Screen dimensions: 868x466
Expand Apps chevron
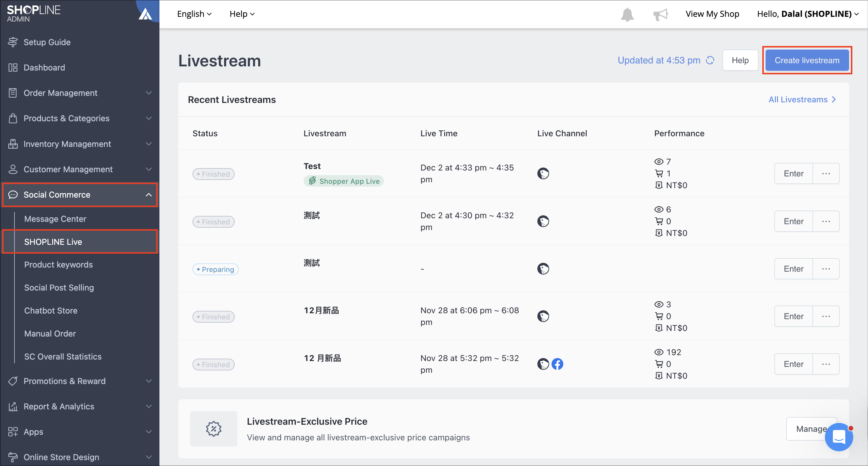149,432
